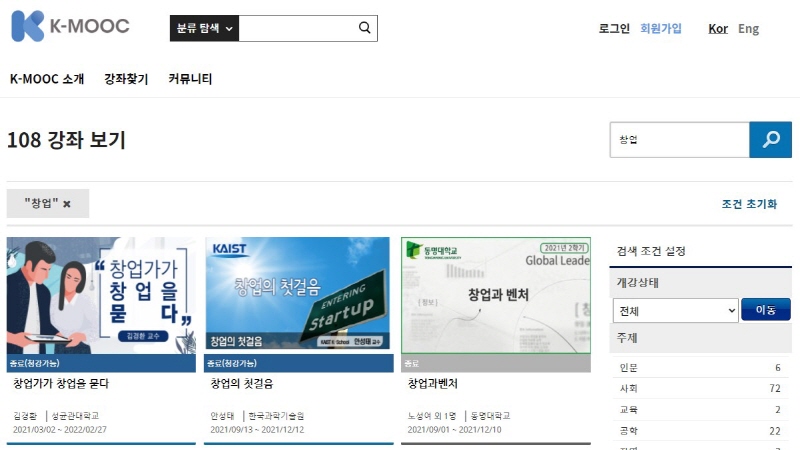Expand the 분류 탐색 dropdown
The image size is (800, 450).
204,28
